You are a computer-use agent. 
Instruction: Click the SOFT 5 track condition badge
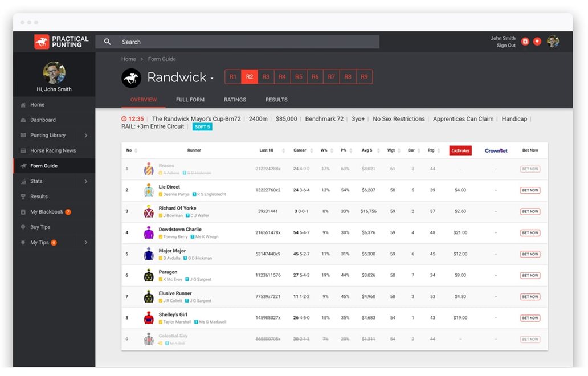[202, 126]
